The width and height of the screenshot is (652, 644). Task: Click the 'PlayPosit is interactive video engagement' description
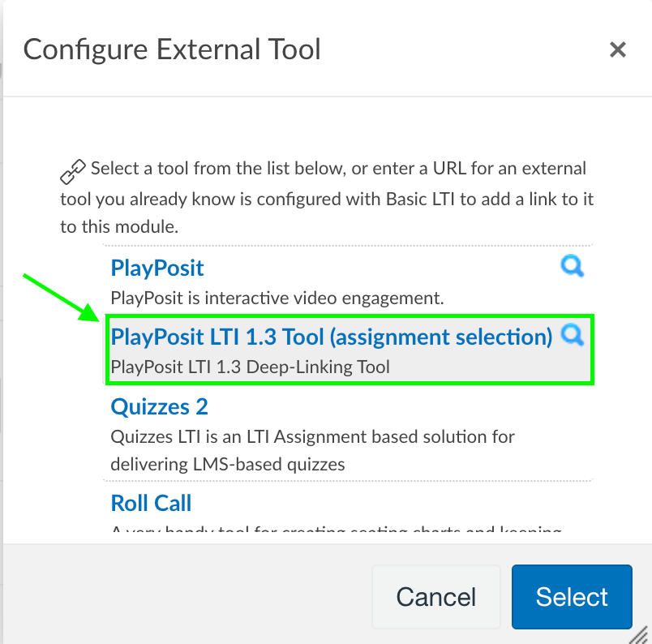pos(277,297)
